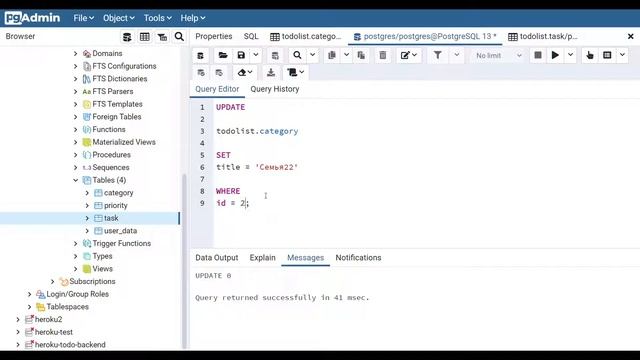Open file with folder icon

click(223, 55)
